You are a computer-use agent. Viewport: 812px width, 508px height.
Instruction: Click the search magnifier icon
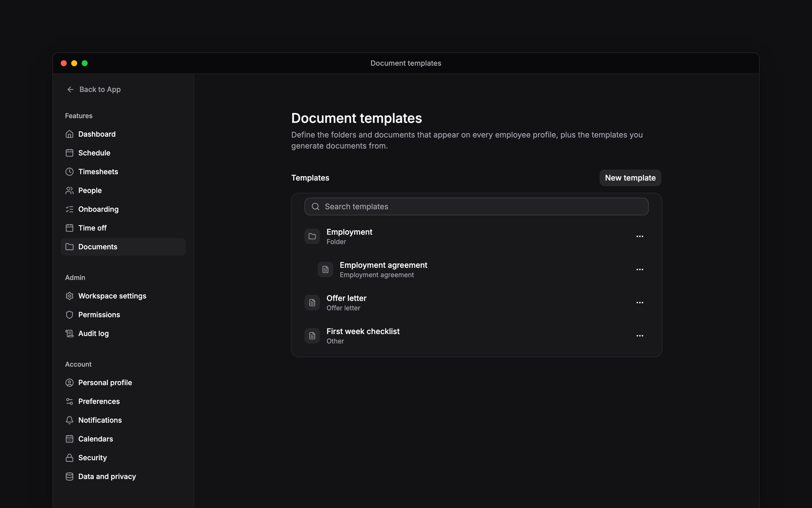[x=316, y=207]
